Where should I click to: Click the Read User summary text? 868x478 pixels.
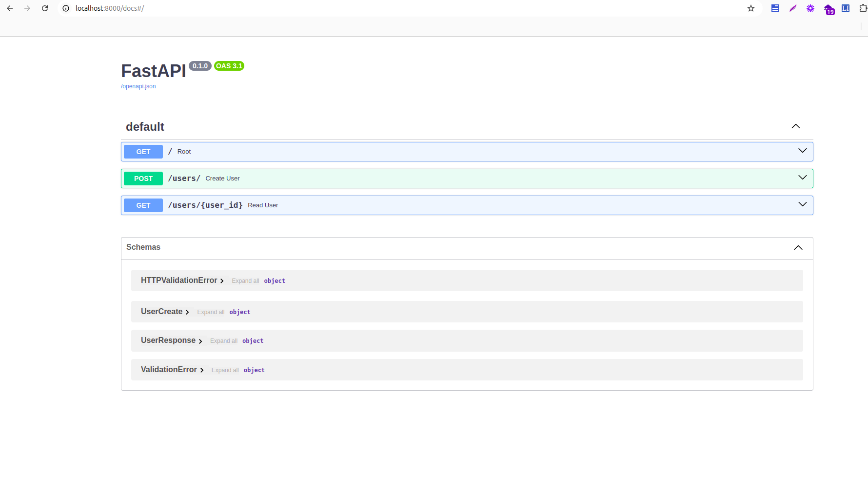point(263,205)
